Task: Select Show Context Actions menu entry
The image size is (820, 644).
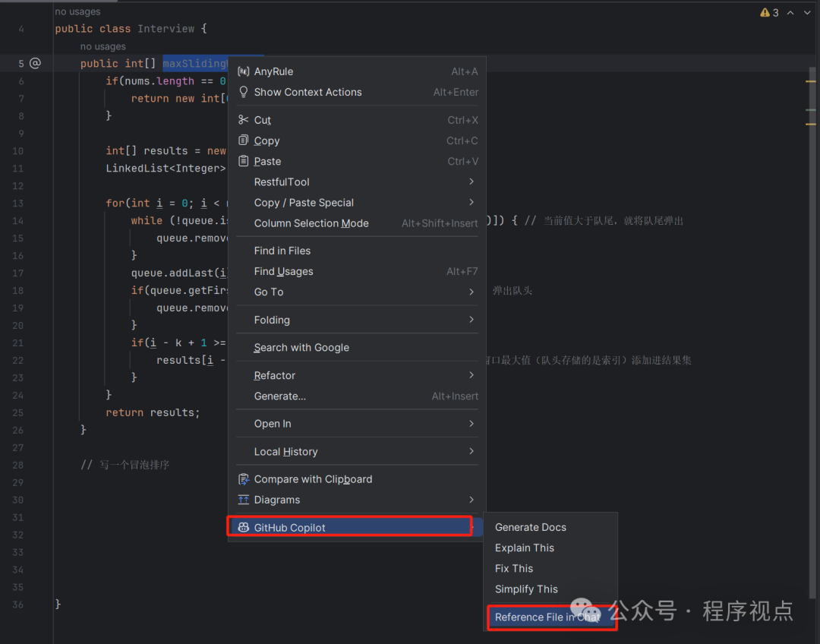Action: tap(357, 92)
